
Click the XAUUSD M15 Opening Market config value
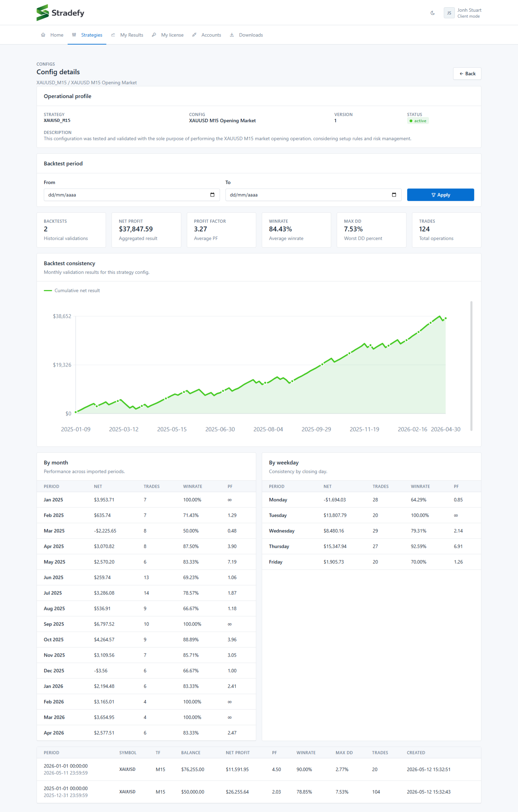222,121
